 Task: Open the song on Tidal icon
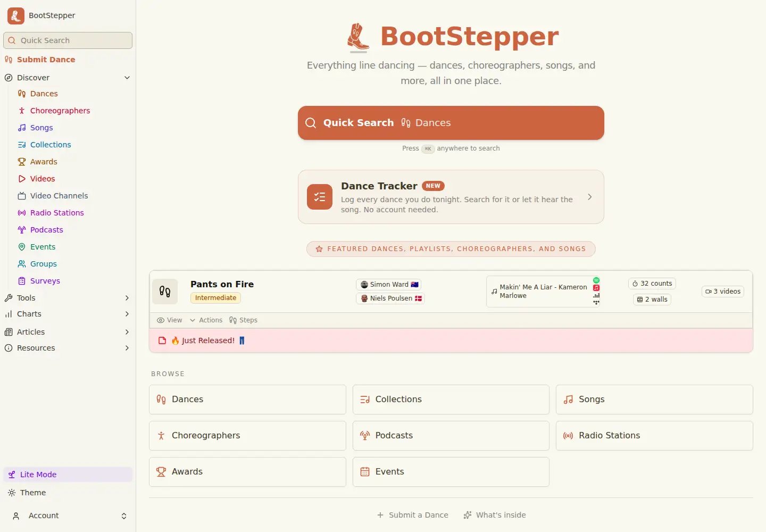tap(596, 303)
